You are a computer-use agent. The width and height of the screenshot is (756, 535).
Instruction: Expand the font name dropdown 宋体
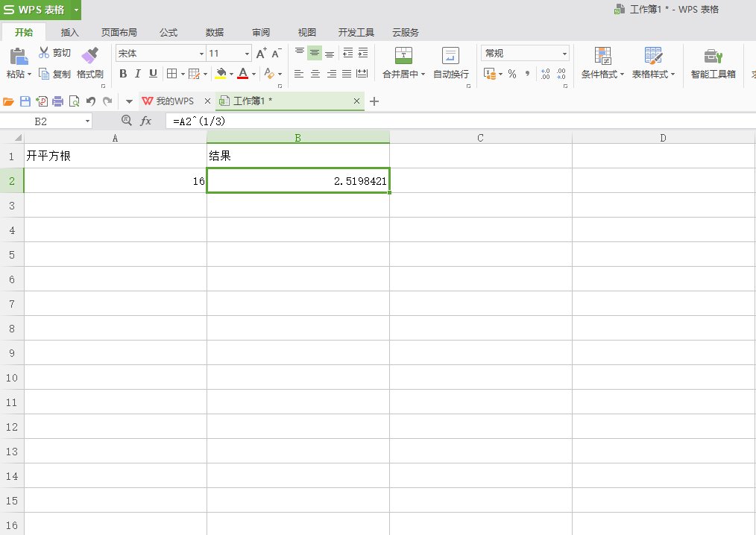[x=201, y=54]
